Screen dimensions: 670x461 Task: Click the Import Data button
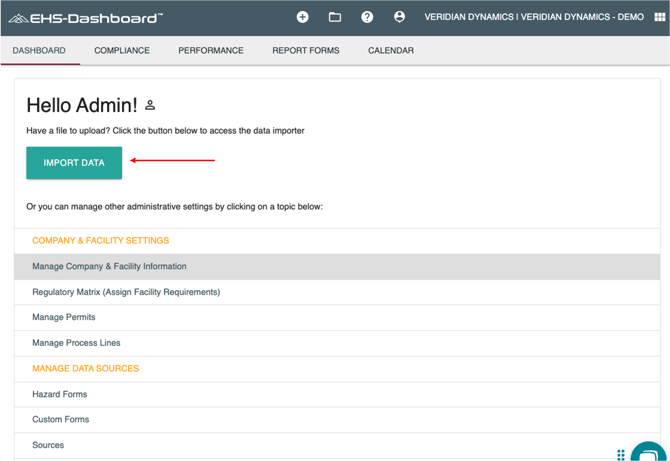[74, 163]
